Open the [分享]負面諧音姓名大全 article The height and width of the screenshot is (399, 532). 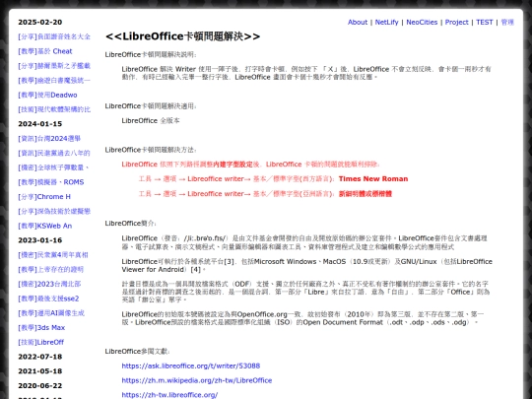pyautogui.click(x=54, y=36)
